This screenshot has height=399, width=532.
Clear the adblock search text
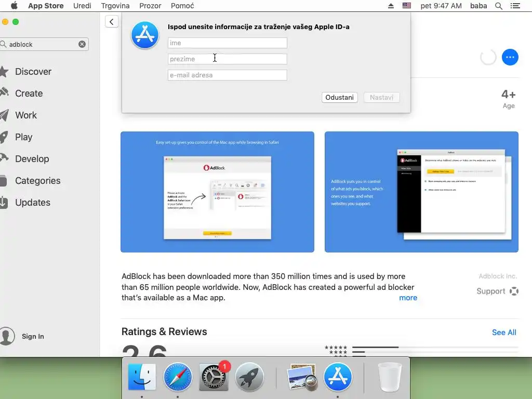[x=82, y=44]
